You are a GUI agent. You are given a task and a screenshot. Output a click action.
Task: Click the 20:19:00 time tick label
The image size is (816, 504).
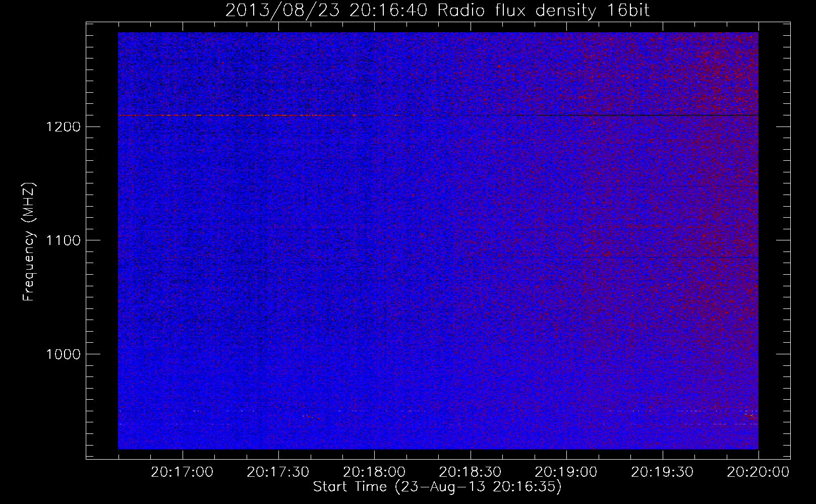566,472
